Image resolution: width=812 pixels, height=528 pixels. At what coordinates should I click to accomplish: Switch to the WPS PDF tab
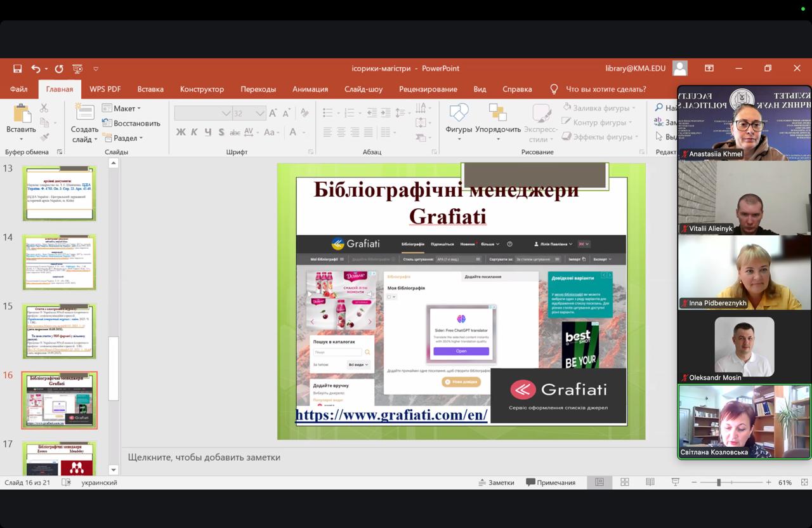(x=105, y=89)
